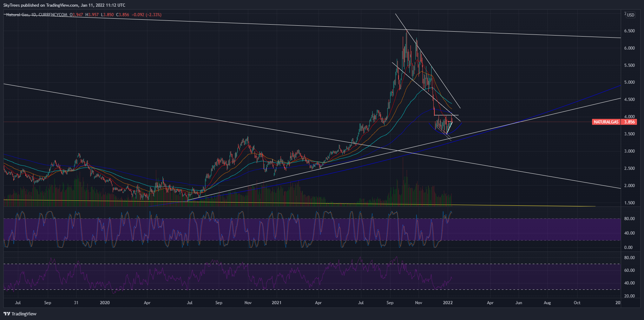Select the NATURALGAS price tag label
The image size is (644, 320).
(606, 122)
